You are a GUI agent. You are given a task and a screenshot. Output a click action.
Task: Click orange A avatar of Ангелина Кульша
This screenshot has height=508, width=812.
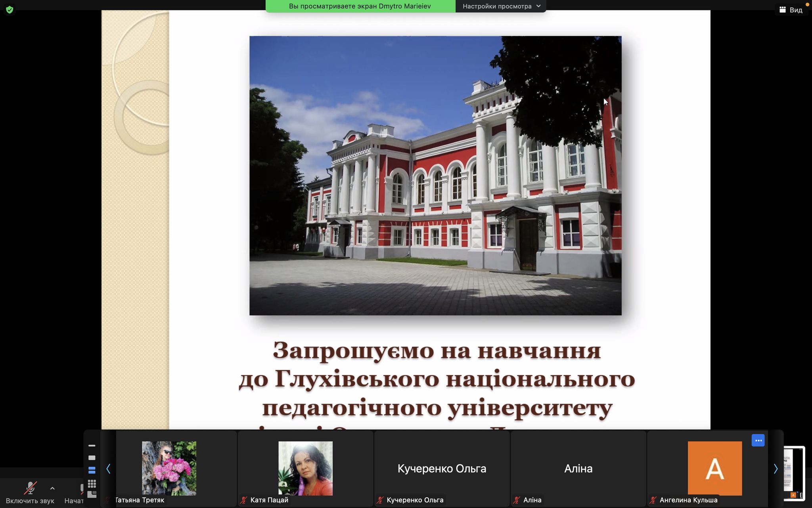[715, 468]
